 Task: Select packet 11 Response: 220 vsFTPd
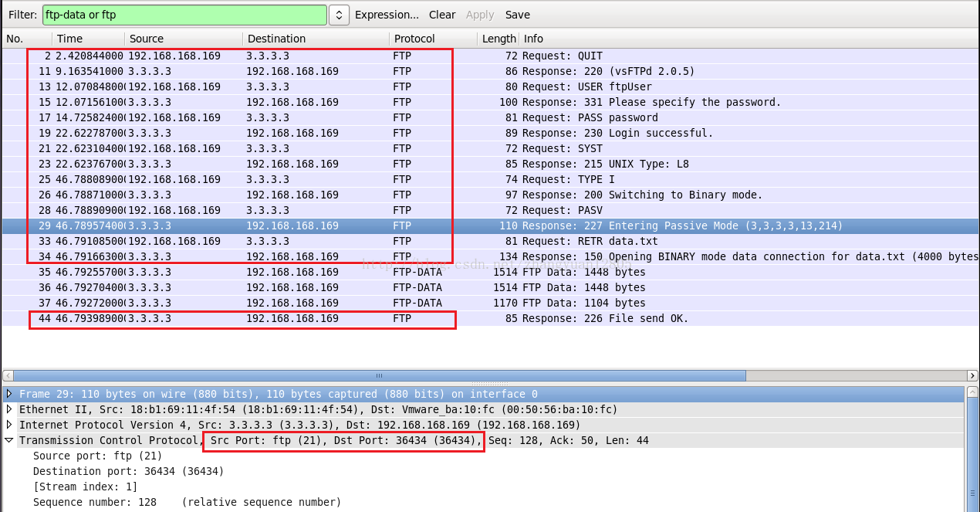pyautogui.click(x=490, y=71)
